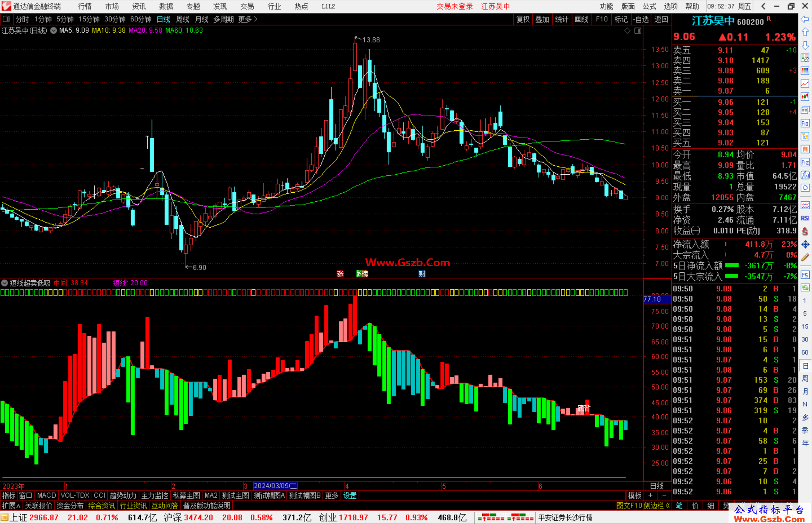Open the 公式 menu
812x524 pixels.
649,6
